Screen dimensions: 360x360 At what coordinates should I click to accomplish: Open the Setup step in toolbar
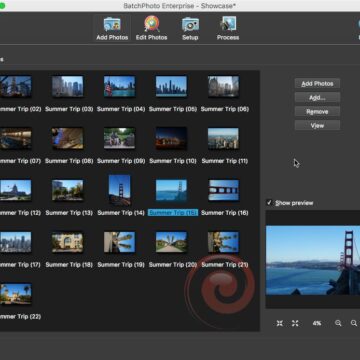[x=190, y=28]
